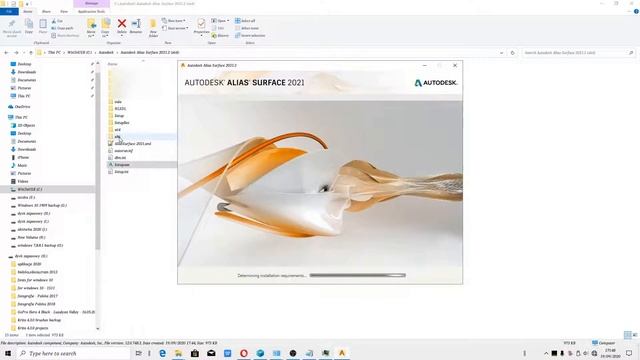Open the Windows Start menu
Image resolution: width=640 pixels, height=360 pixels.
(8, 353)
